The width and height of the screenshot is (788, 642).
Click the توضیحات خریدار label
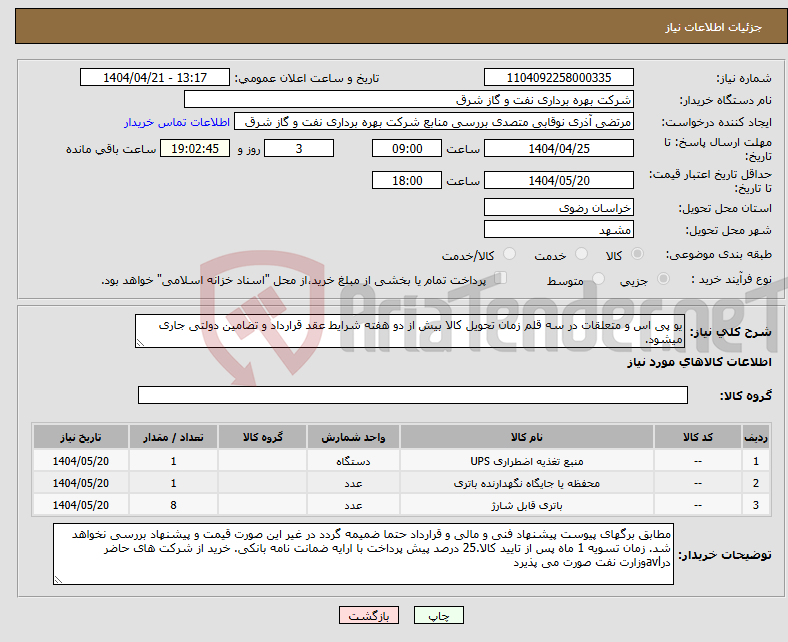click(x=725, y=555)
